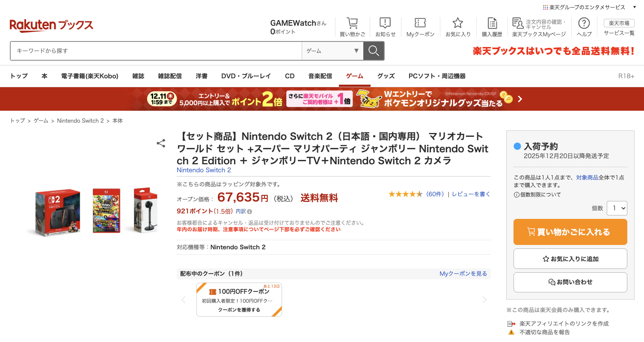Click the previous coupon arrow
This screenshot has width=644, height=342.
point(184,300)
